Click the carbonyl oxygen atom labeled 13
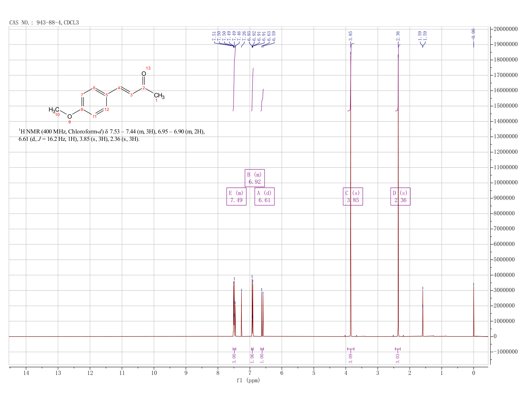This screenshot has height=411, width=532. (x=144, y=74)
